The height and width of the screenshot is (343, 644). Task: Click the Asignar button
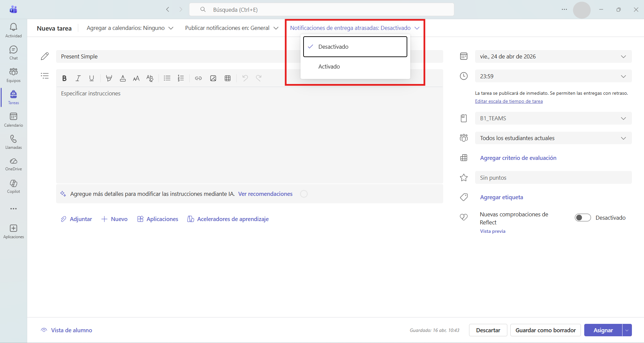pyautogui.click(x=603, y=330)
